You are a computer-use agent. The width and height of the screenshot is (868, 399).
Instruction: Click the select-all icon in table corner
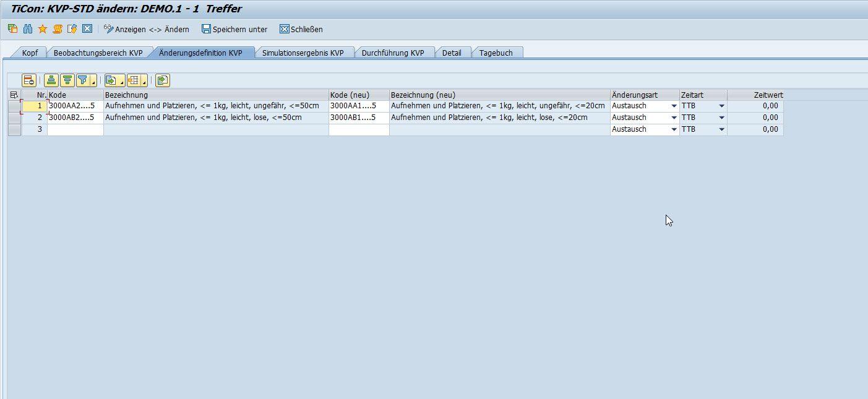[x=14, y=95]
